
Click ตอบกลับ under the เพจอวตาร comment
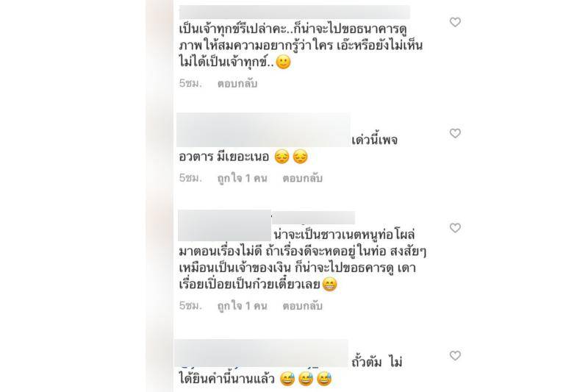(302, 178)
